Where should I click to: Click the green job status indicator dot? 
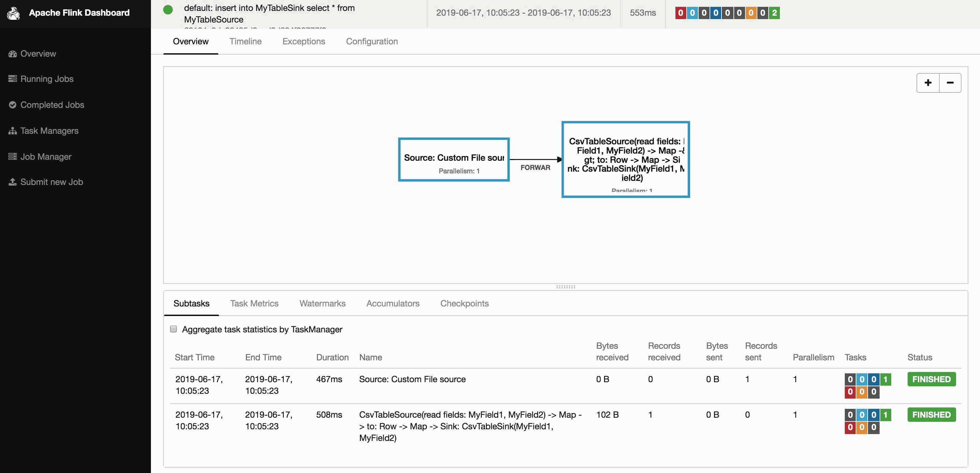pos(168,10)
